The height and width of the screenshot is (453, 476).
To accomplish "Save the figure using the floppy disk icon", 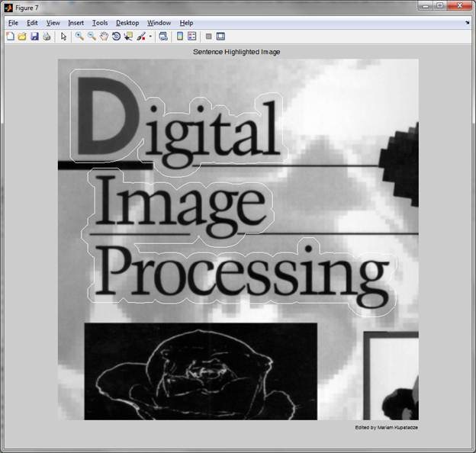I will click(x=34, y=36).
